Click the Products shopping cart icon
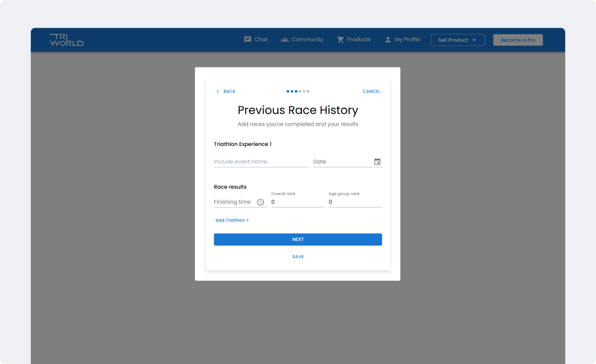The image size is (596, 364). pyautogui.click(x=340, y=40)
